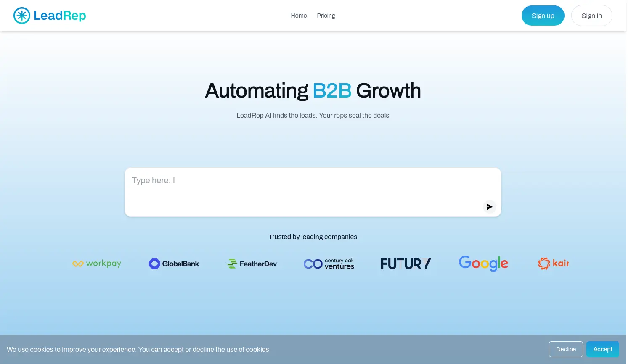Accept cookies in the banner
Image resolution: width=631 pixels, height=364 pixels.
602,349
